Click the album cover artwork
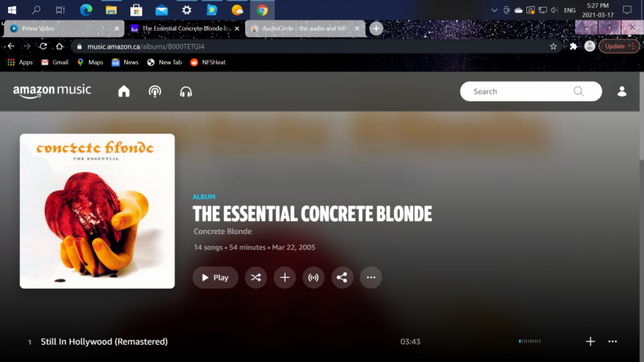The width and height of the screenshot is (644, 362). (97, 211)
